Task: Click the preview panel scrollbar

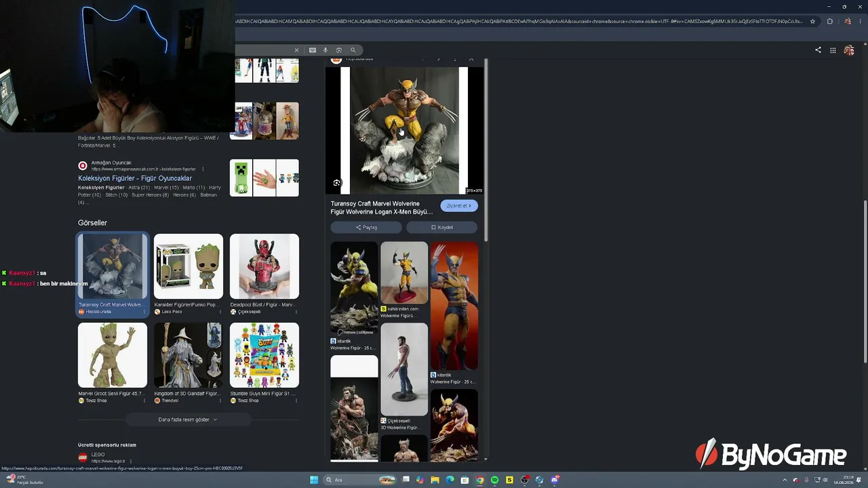Action: [487, 149]
